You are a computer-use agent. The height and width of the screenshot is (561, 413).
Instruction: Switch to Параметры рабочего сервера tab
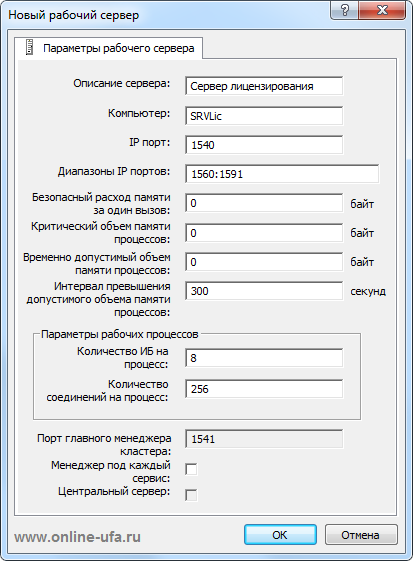pos(108,48)
